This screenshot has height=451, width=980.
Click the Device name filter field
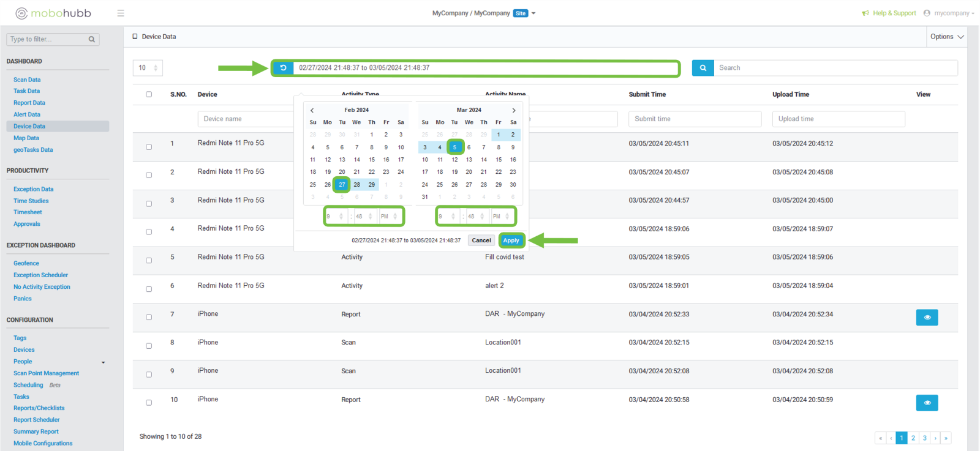coord(245,119)
